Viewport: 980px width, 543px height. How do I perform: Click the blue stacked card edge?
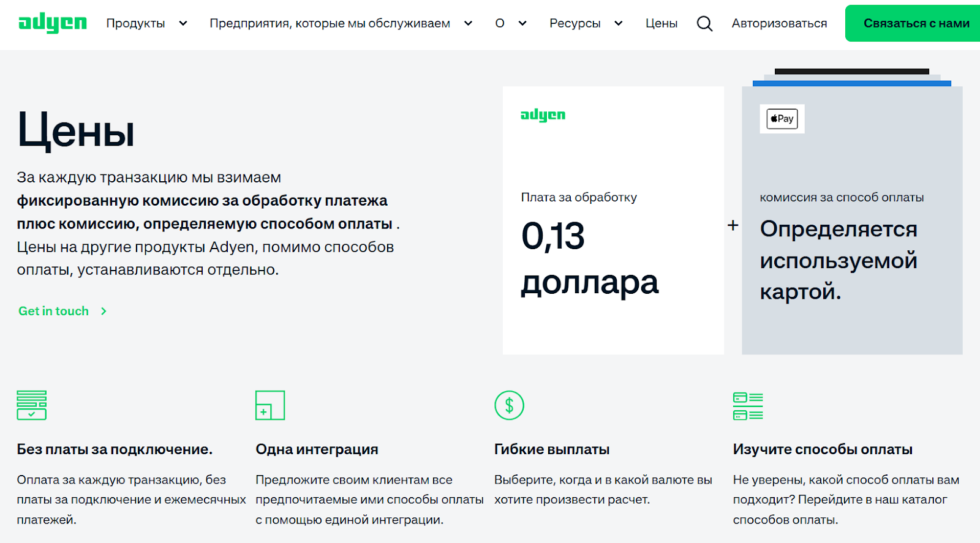click(x=852, y=83)
